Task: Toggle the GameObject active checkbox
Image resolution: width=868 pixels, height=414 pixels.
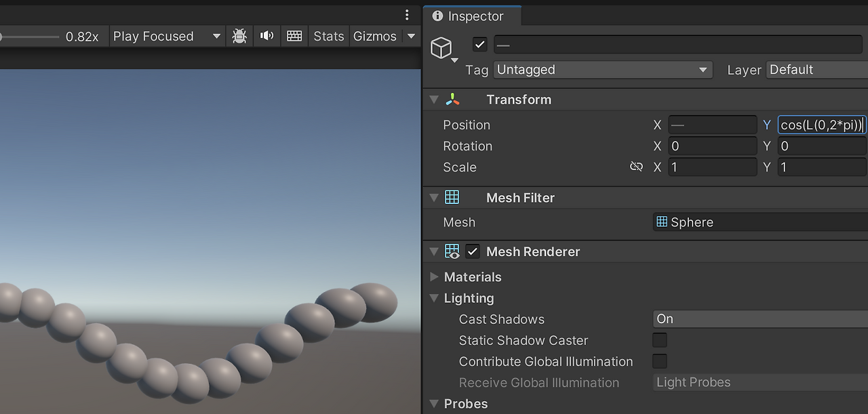Action: [x=479, y=45]
